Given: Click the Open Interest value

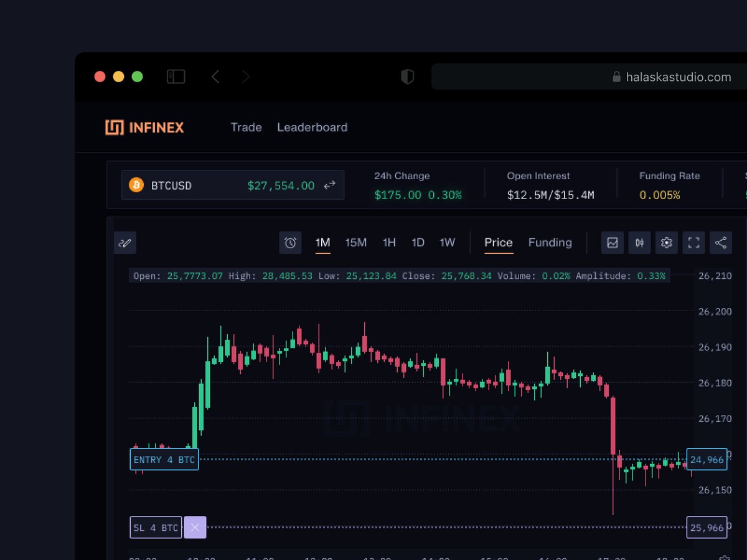Looking at the screenshot, I should (550, 195).
